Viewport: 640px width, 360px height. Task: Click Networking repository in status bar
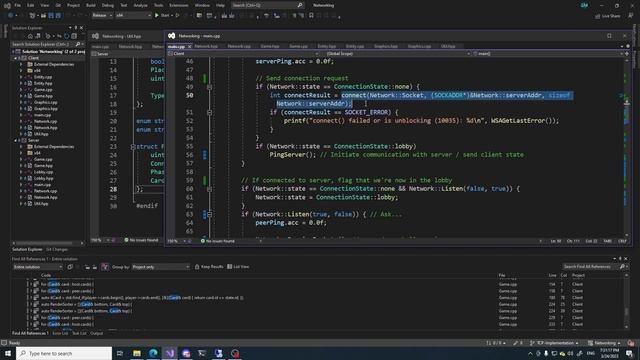[x=604, y=343]
